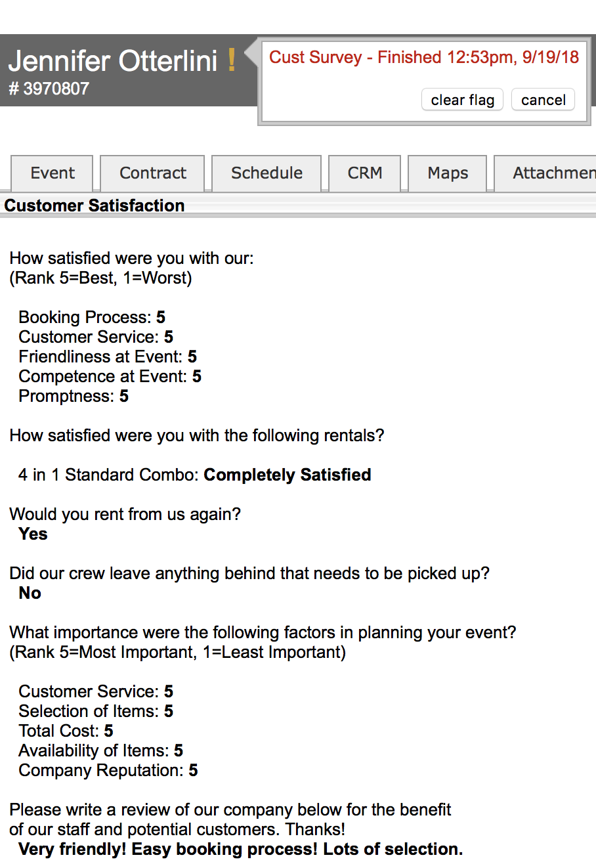Switch to the Contract tab
The height and width of the screenshot is (868, 596).
(152, 173)
